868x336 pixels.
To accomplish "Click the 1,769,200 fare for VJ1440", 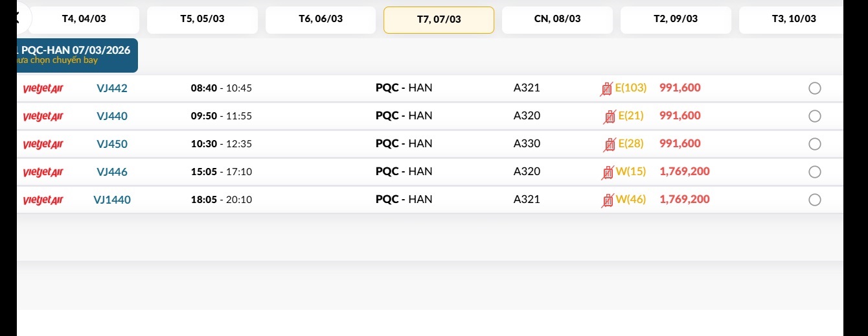I will coord(685,200).
